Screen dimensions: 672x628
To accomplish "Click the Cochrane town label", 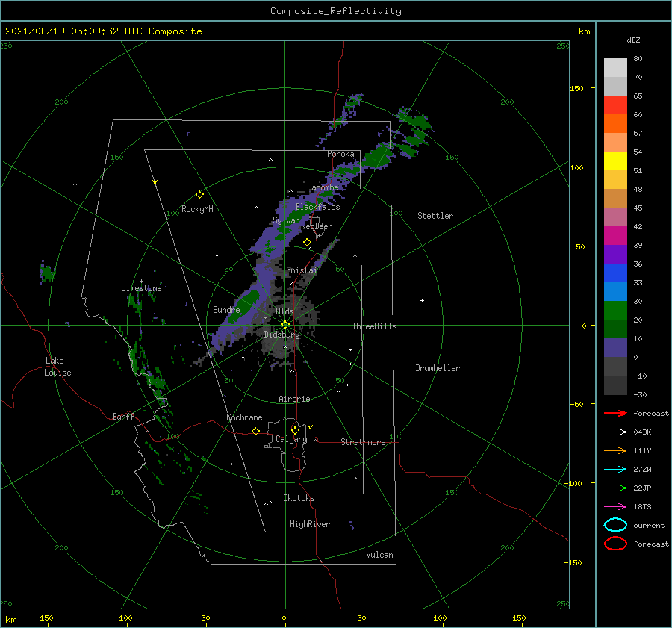I will pos(244,417).
